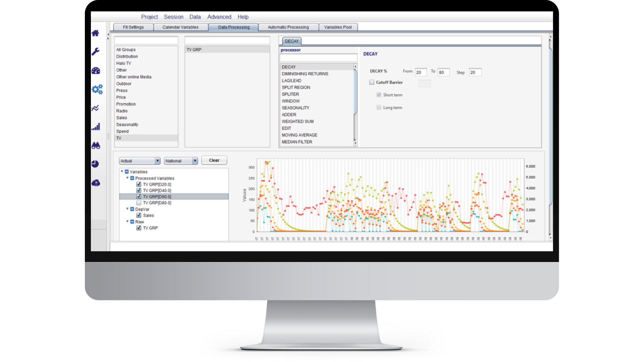
Task: Open the Advanced menu
Action: (x=219, y=17)
